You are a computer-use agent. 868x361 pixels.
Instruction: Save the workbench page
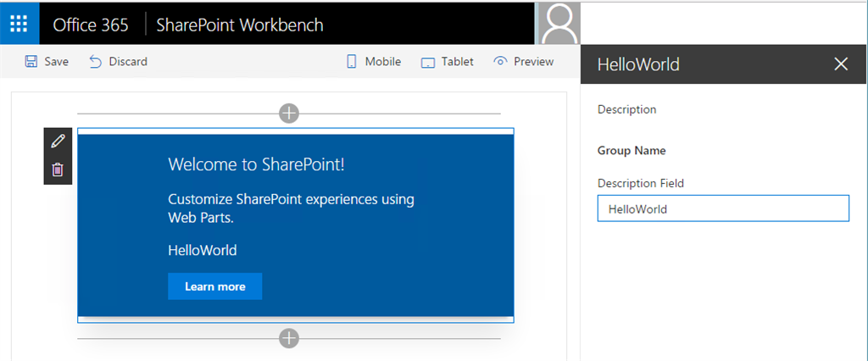(47, 61)
